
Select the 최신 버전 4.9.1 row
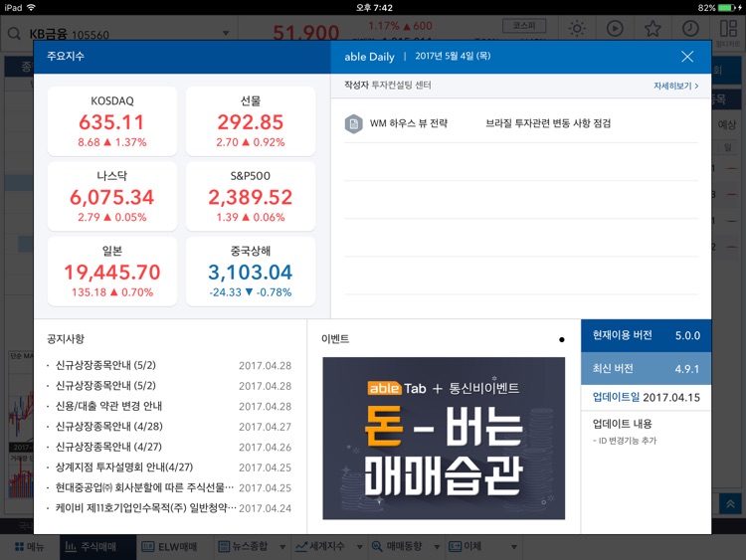tap(647, 369)
